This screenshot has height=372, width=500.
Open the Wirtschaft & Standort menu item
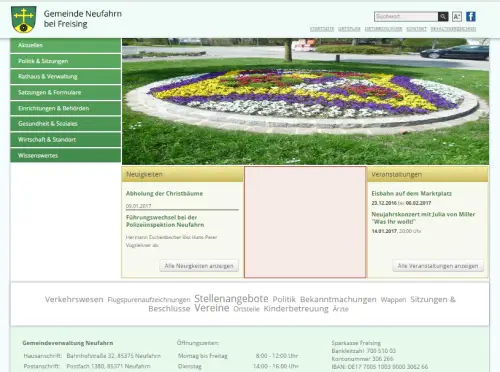(x=66, y=140)
